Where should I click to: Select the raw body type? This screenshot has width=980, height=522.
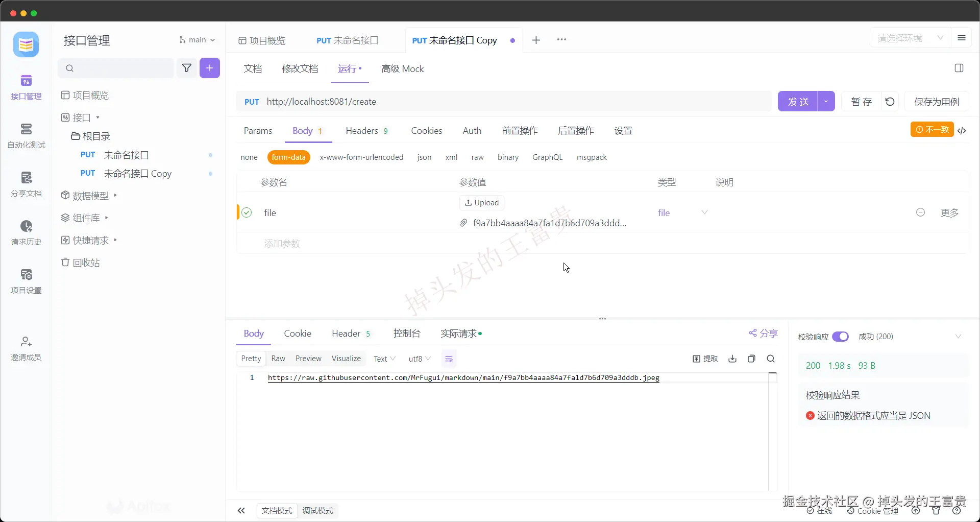point(477,157)
